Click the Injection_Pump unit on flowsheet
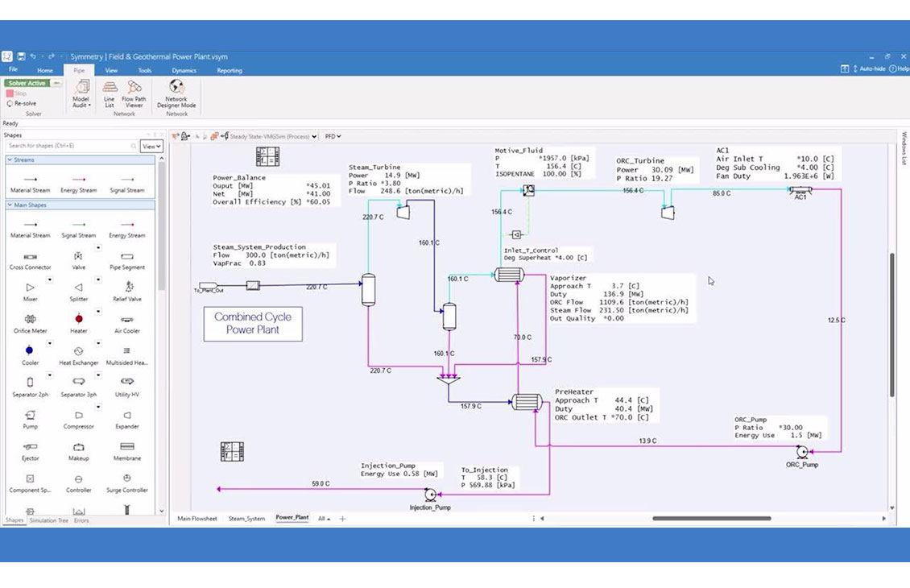This screenshot has height=588, width=910. click(x=430, y=495)
